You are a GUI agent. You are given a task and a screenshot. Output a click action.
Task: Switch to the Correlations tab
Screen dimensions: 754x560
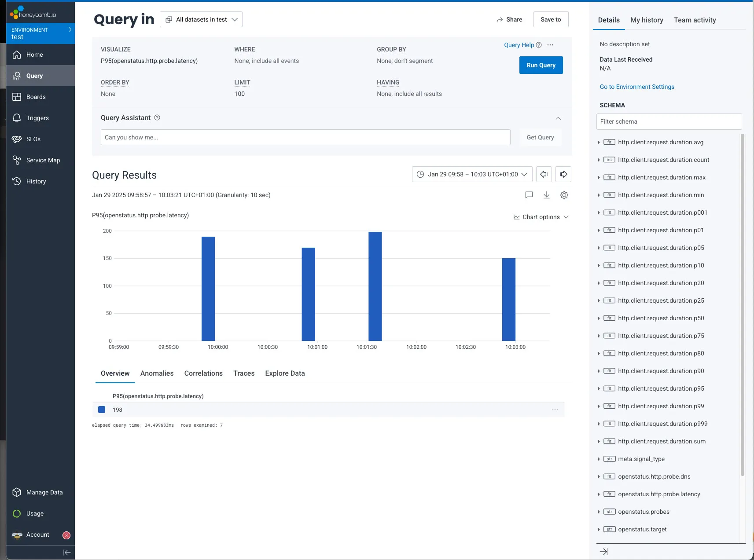(x=203, y=373)
